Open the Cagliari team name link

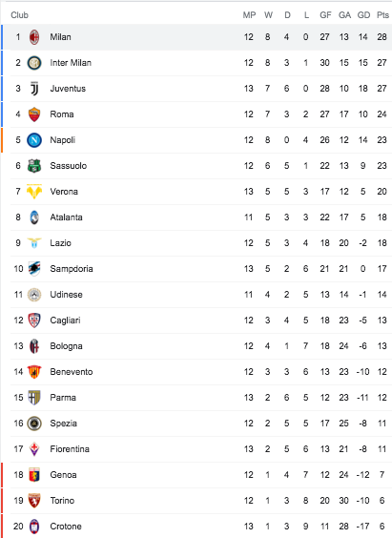pos(65,321)
